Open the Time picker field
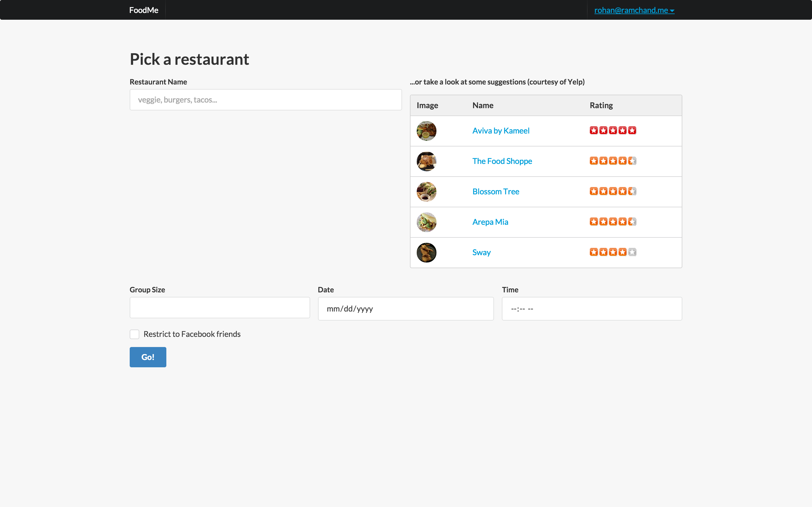 tap(592, 308)
